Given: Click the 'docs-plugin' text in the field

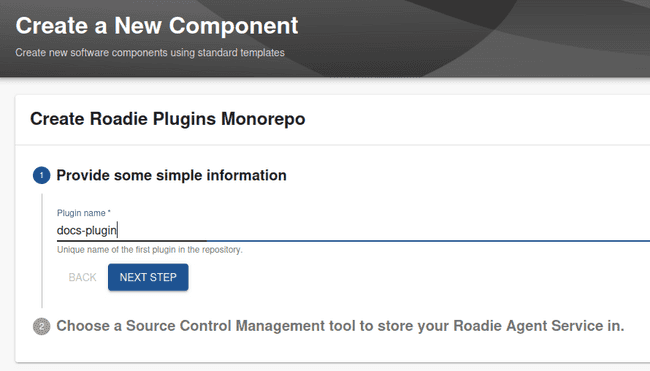Looking at the screenshot, I should point(87,230).
